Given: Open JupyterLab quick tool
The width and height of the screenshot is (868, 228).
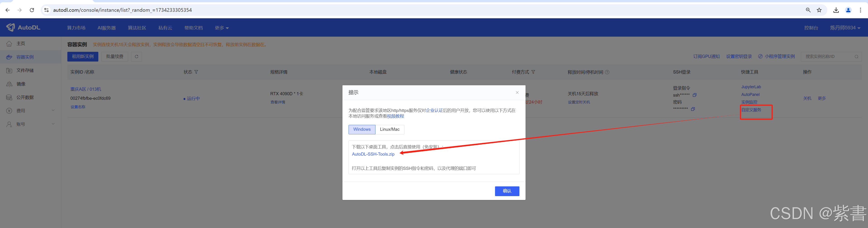Looking at the screenshot, I should [751, 87].
